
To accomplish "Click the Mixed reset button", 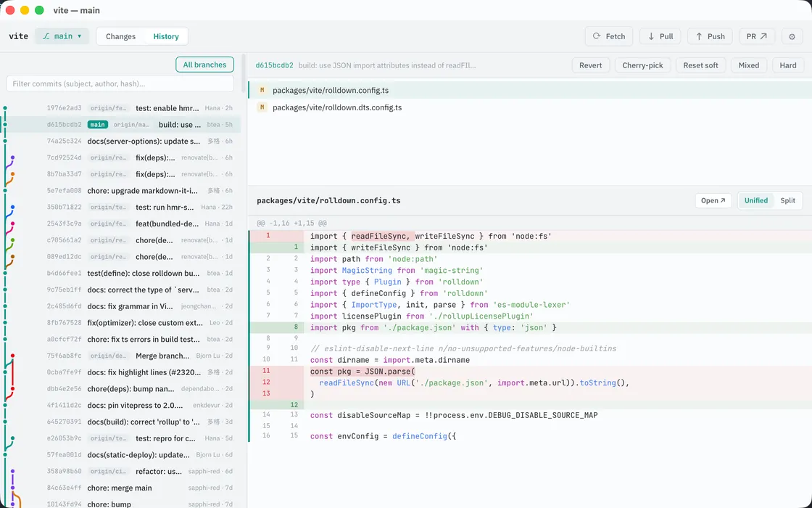I will (749, 65).
